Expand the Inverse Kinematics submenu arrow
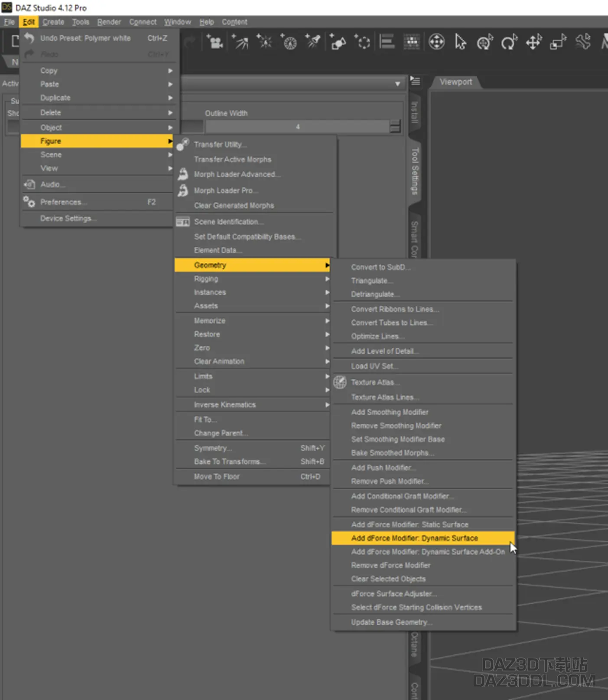Screen dimensions: 608x700 328,405
